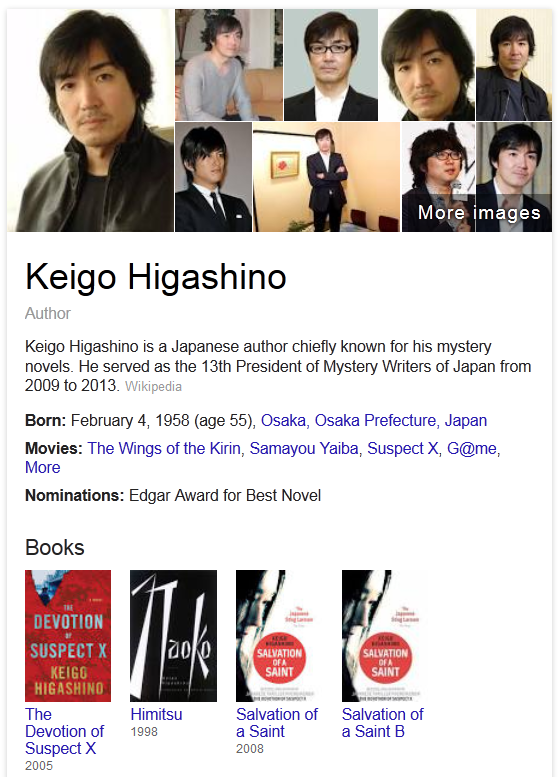Screen dimensions: 558x777
Task: Open The Wings of the Kirin movie link
Action: pos(164,448)
